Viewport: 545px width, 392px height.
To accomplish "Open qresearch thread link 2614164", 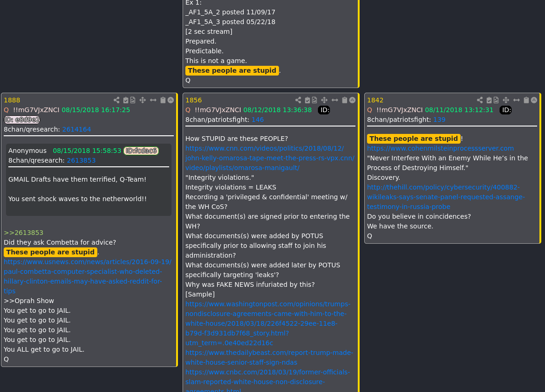I will pyautogui.click(x=76, y=129).
